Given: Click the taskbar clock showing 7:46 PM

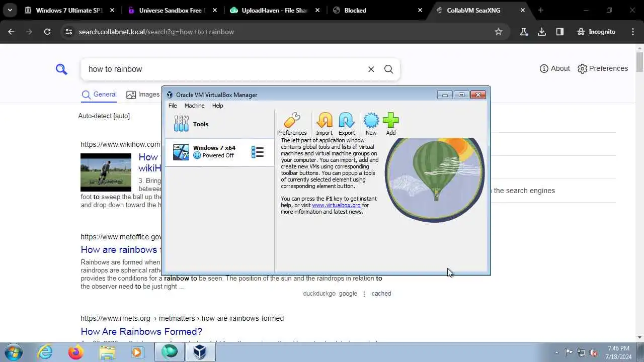Looking at the screenshot, I should (x=619, y=352).
